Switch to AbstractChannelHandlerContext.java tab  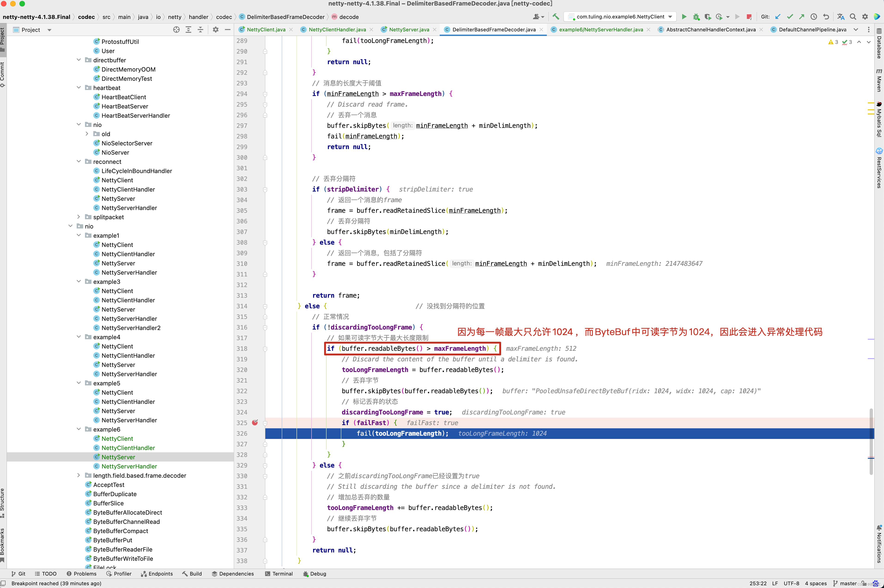coord(711,30)
